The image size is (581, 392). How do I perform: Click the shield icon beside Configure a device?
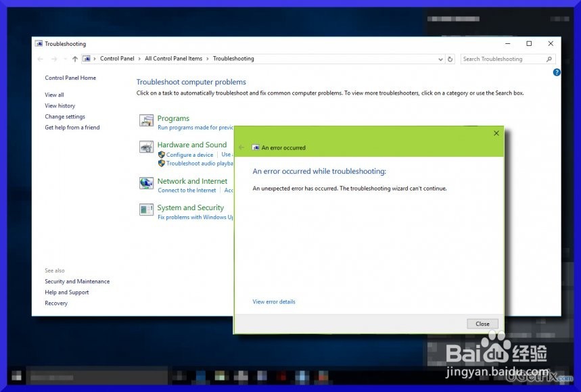[x=161, y=155]
